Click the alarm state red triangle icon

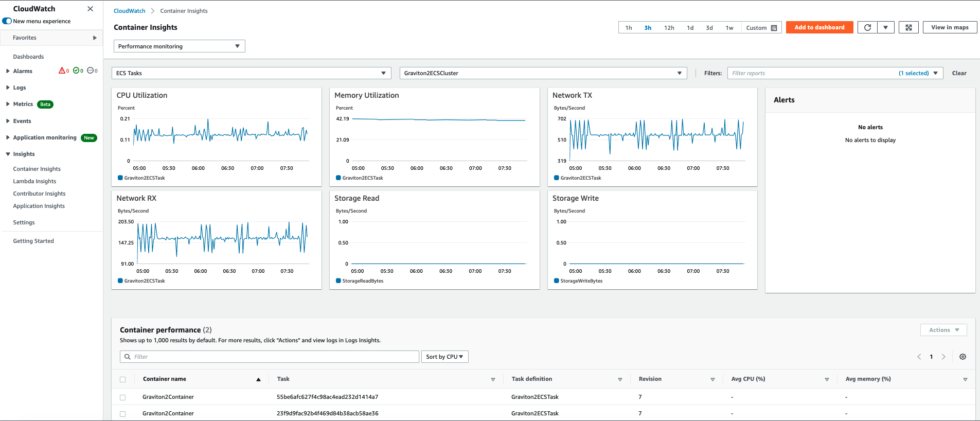[62, 71]
